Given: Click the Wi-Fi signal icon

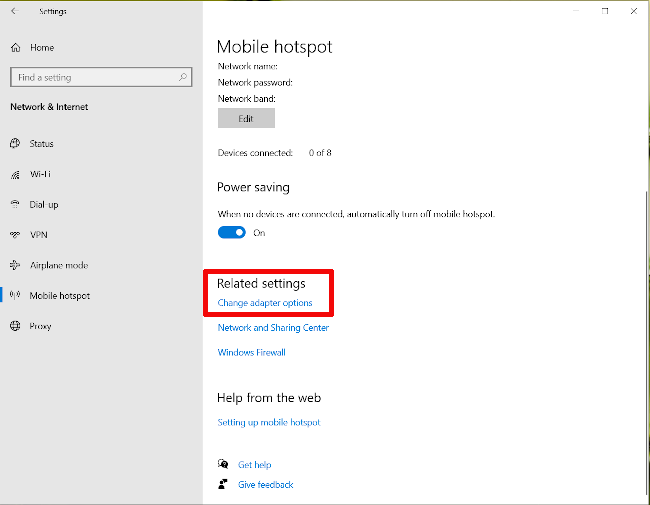Looking at the screenshot, I should pyautogui.click(x=15, y=175).
